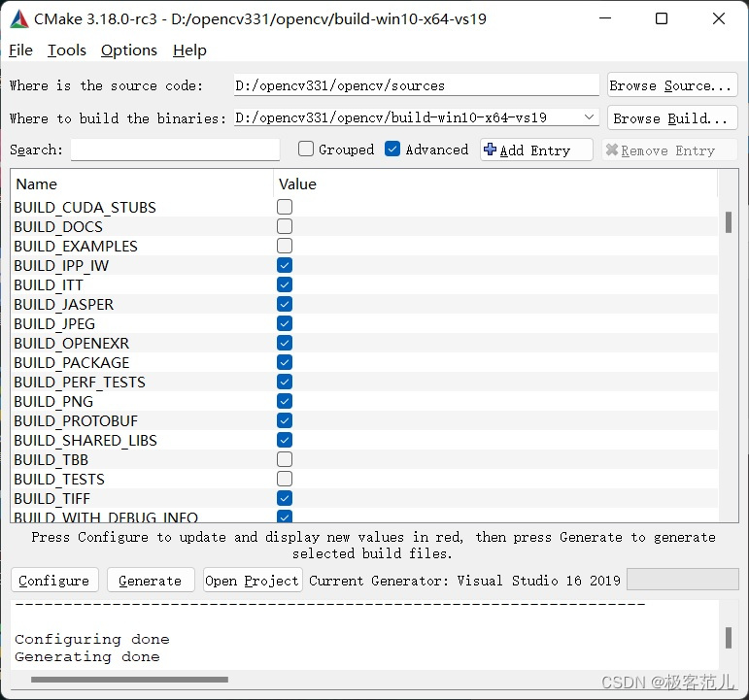Uncheck the BUILD_IPP_IW option
The width and height of the screenshot is (749, 700).
[285, 265]
